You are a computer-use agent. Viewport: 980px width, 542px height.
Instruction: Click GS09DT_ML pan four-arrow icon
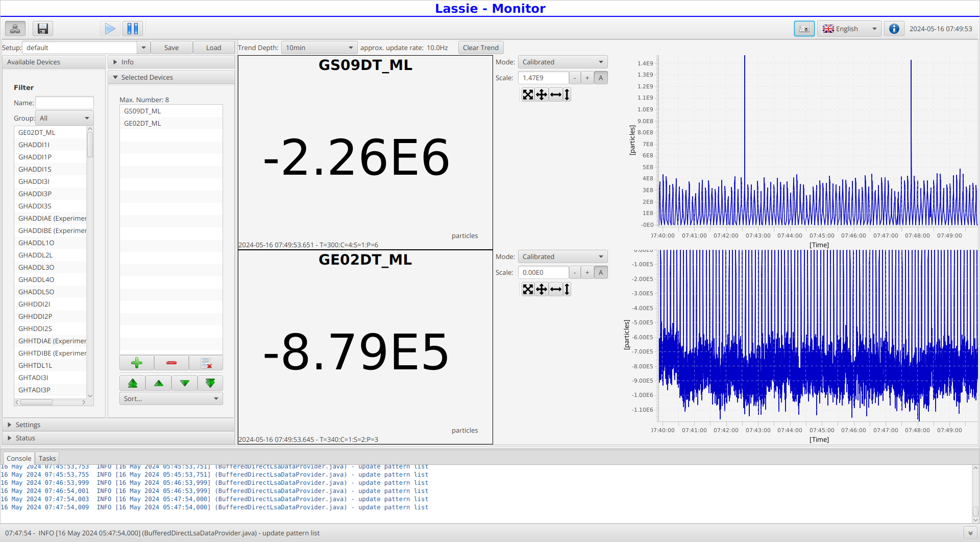542,95
